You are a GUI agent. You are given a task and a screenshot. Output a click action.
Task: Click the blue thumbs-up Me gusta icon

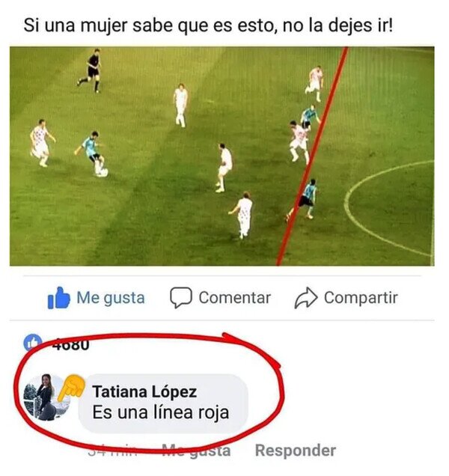(x=59, y=298)
